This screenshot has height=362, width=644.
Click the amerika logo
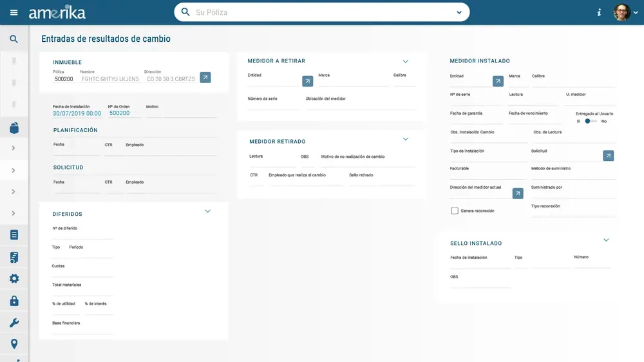pyautogui.click(x=57, y=13)
